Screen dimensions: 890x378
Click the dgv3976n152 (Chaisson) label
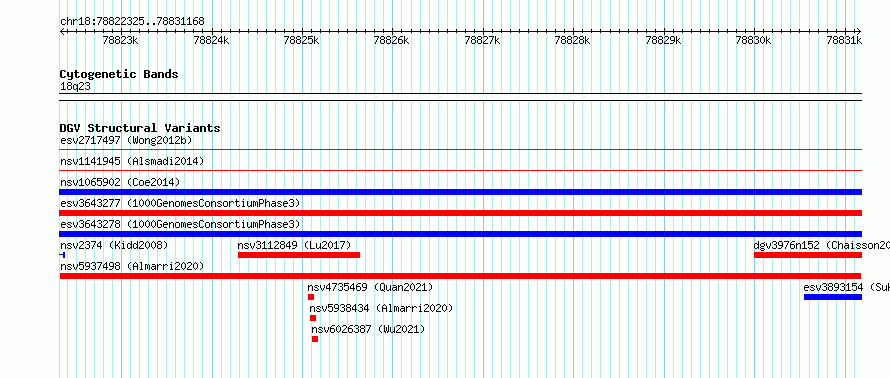click(821, 245)
